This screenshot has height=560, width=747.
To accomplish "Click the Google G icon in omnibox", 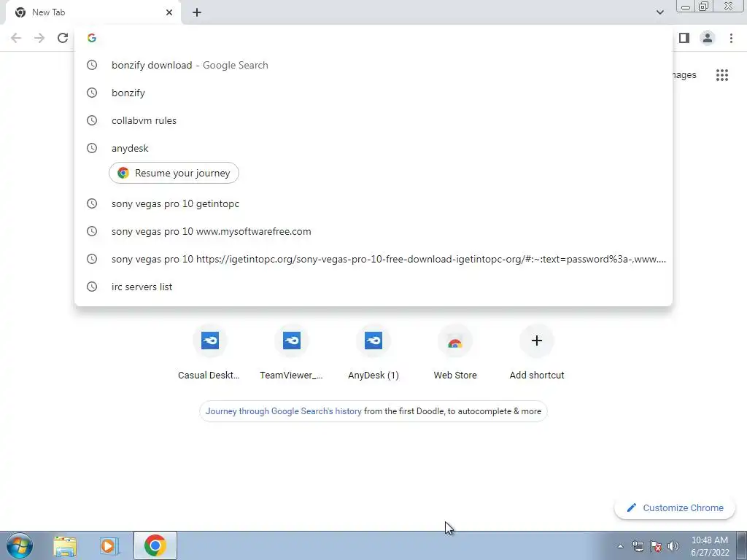I will (92, 38).
